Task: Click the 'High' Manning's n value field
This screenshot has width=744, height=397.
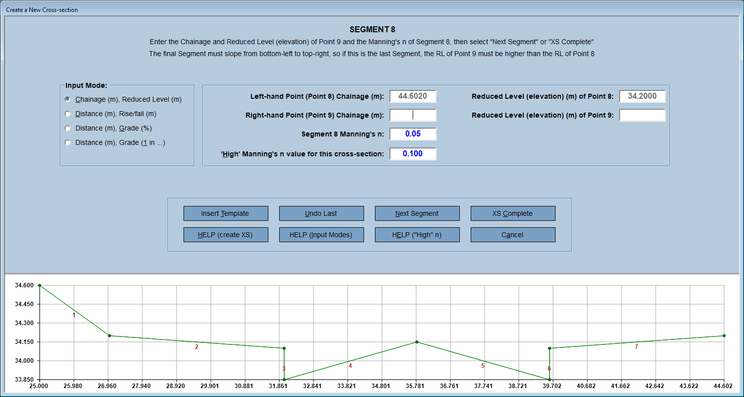Action: coord(413,154)
